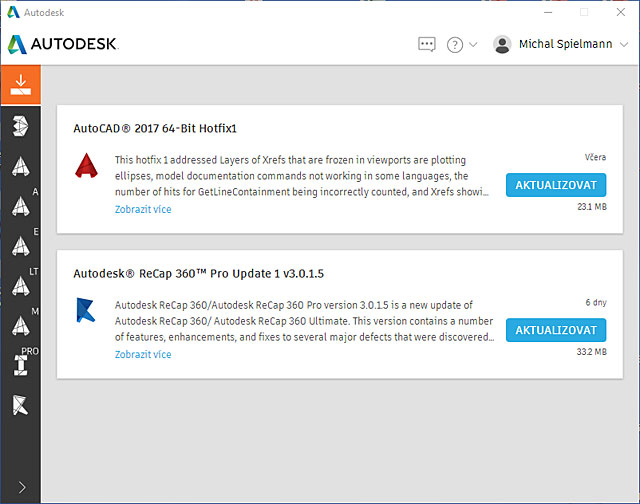Viewport: 640px width, 504px height.
Task: Open Michal Spielmann account menu
Action: (565, 44)
